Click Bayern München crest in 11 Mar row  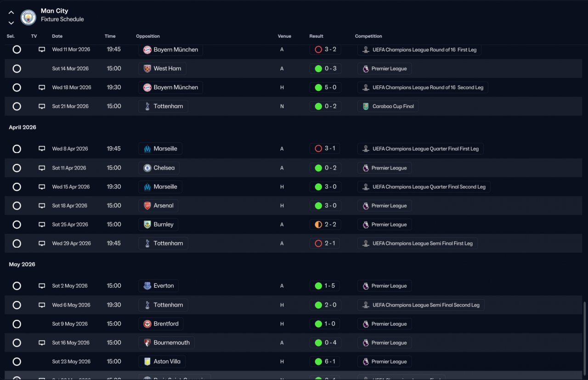(147, 50)
